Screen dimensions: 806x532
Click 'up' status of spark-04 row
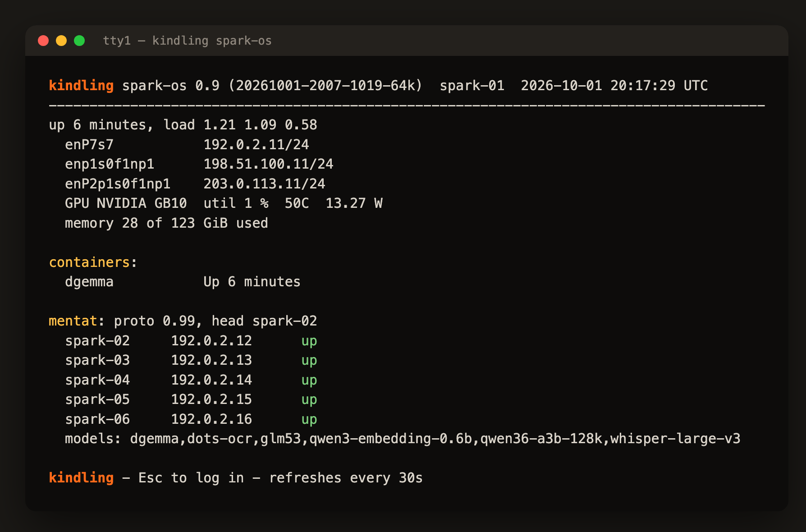309,381
